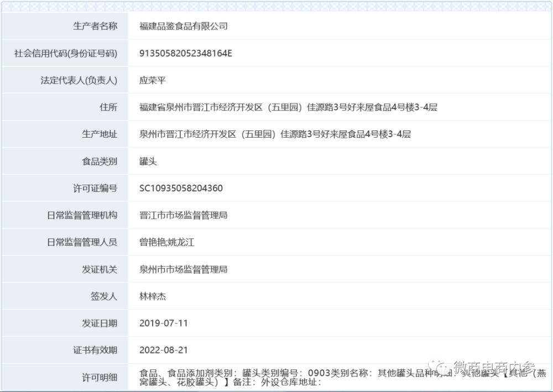Click the 生产者名称 label cell
The width and height of the screenshot is (553, 392).
coord(65,26)
